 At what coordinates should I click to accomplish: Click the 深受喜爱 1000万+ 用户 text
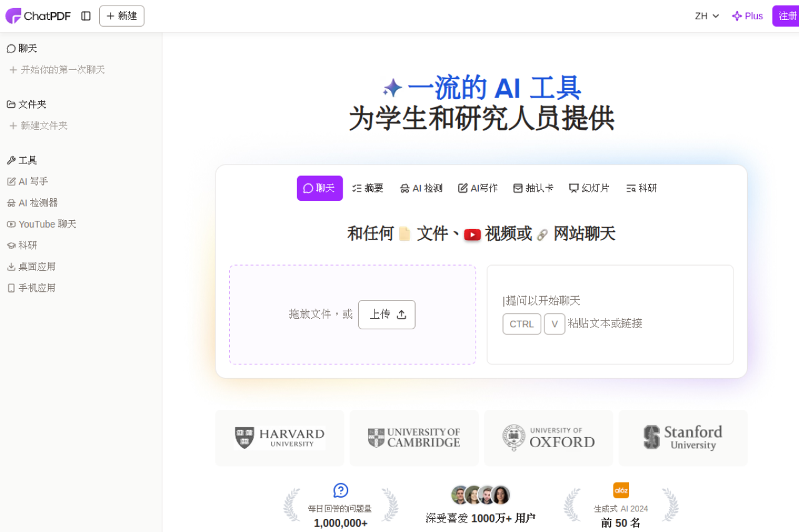[x=481, y=518]
